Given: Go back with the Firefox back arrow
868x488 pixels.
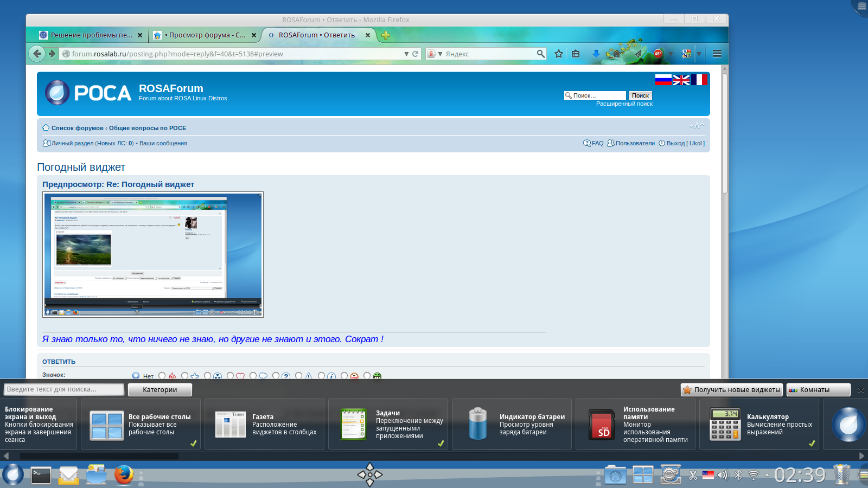Looking at the screenshot, I should point(37,54).
